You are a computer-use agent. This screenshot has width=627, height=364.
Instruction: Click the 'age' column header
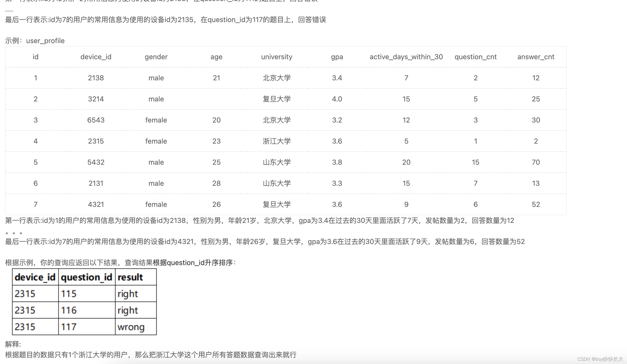[216, 57]
